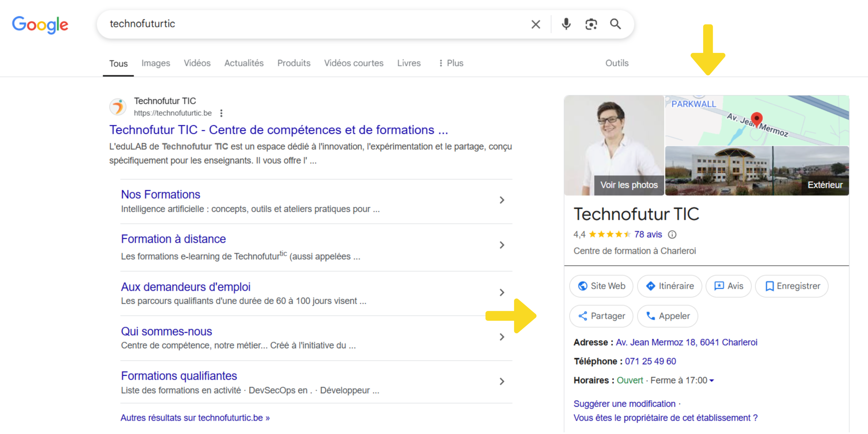The width and height of the screenshot is (868, 434).
Task: Open the Formation à distance sitelink
Action: click(173, 239)
